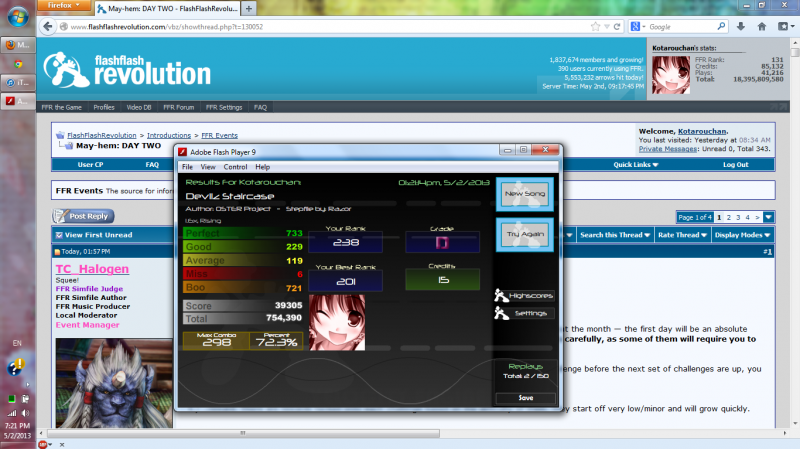
Task: Open the FlashFlashRevolution breadcrumb link
Action: 102,135
